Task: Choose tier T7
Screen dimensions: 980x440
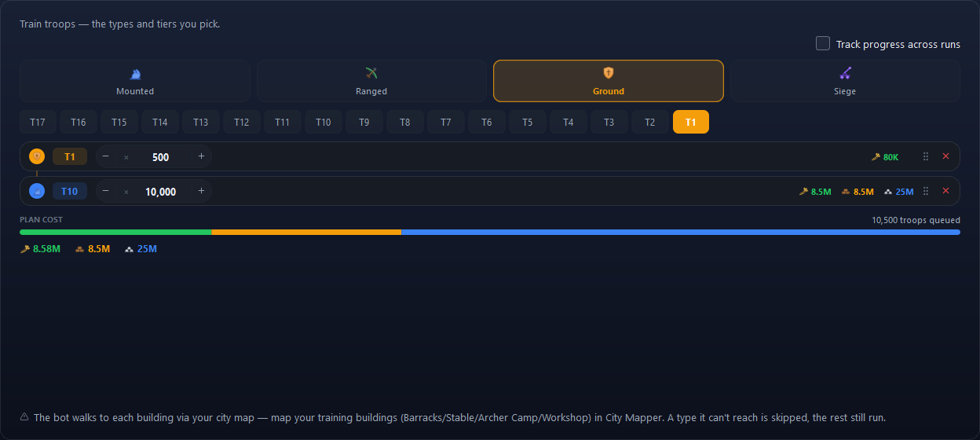Action: pos(446,122)
